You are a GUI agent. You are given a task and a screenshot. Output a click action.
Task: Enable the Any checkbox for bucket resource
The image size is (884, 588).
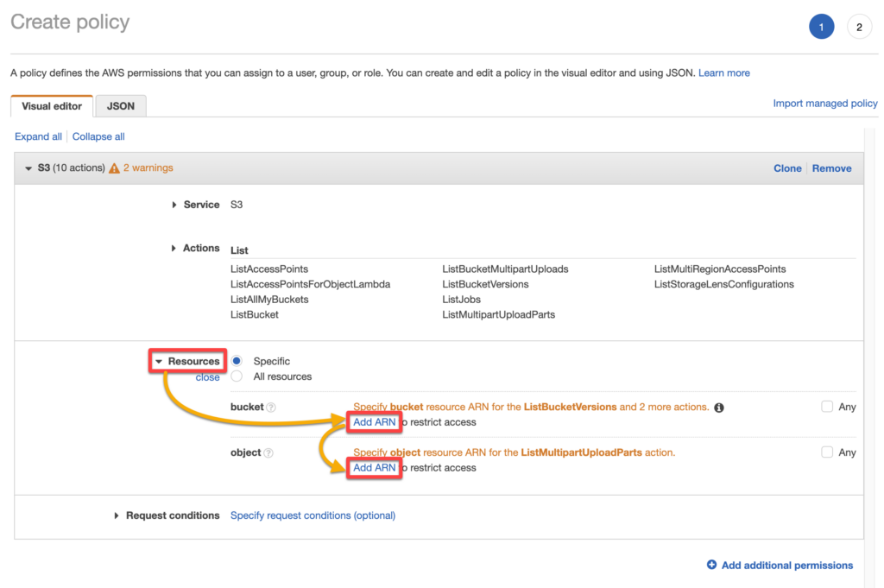pos(825,407)
